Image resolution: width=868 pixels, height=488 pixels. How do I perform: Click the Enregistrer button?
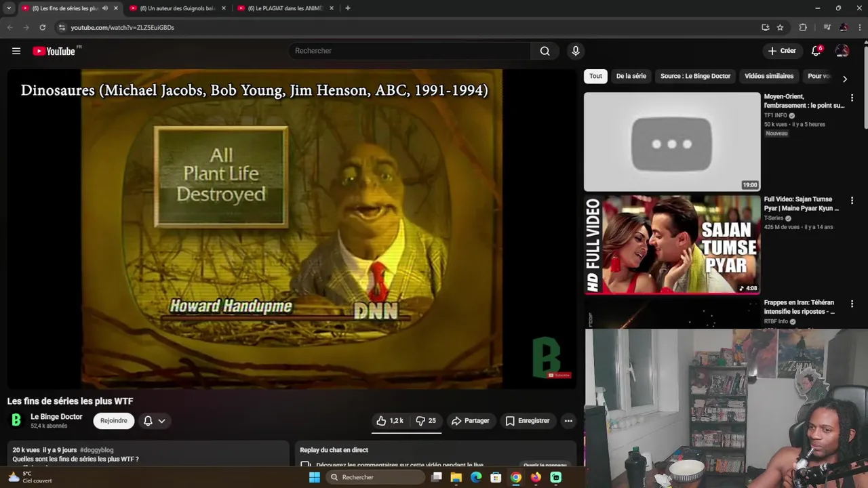tap(528, 421)
